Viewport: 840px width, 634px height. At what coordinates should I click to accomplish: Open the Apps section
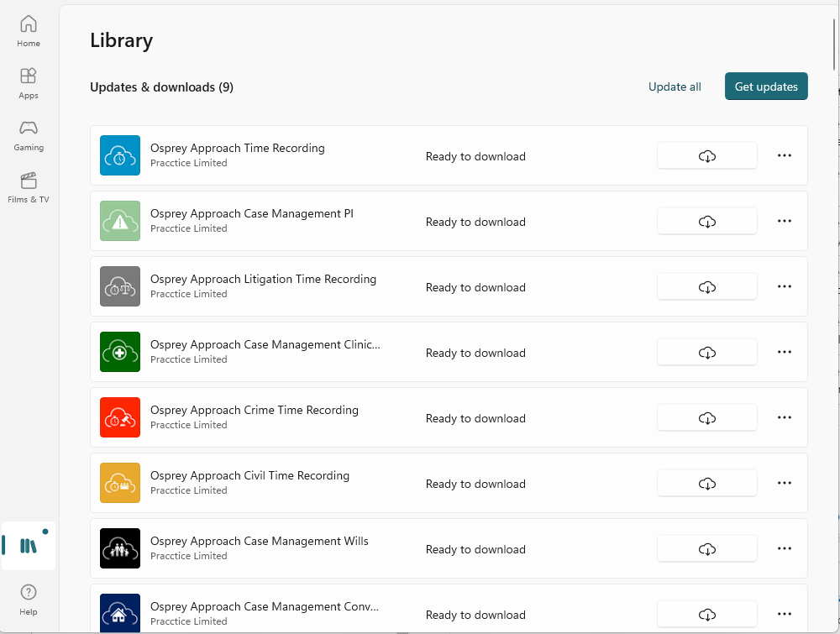click(x=29, y=83)
